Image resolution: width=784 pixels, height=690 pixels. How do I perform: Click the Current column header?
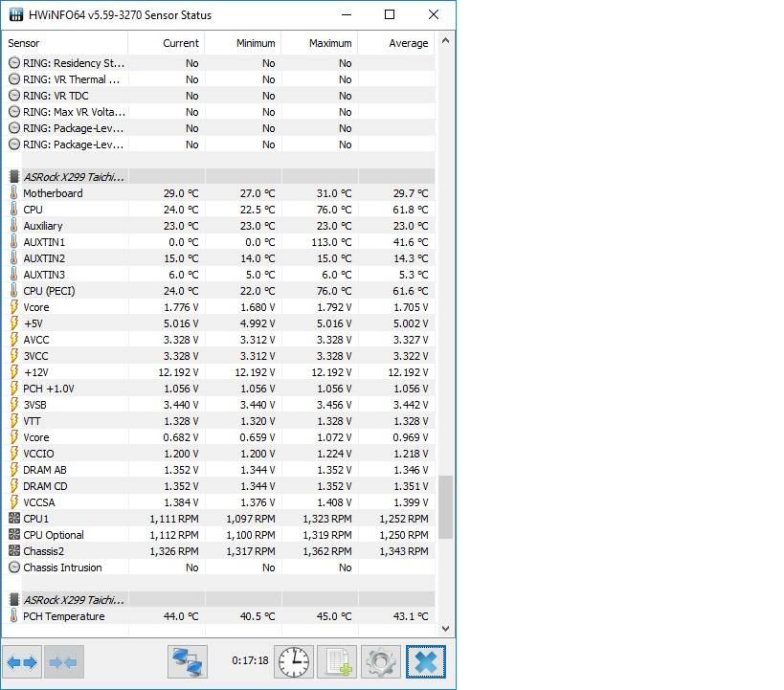click(166, 43)
